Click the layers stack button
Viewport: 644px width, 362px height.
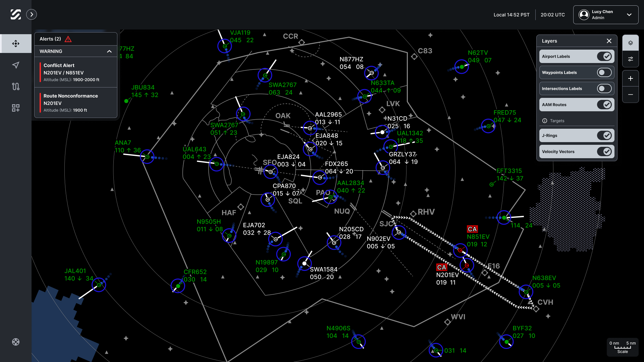click(631, 43)
